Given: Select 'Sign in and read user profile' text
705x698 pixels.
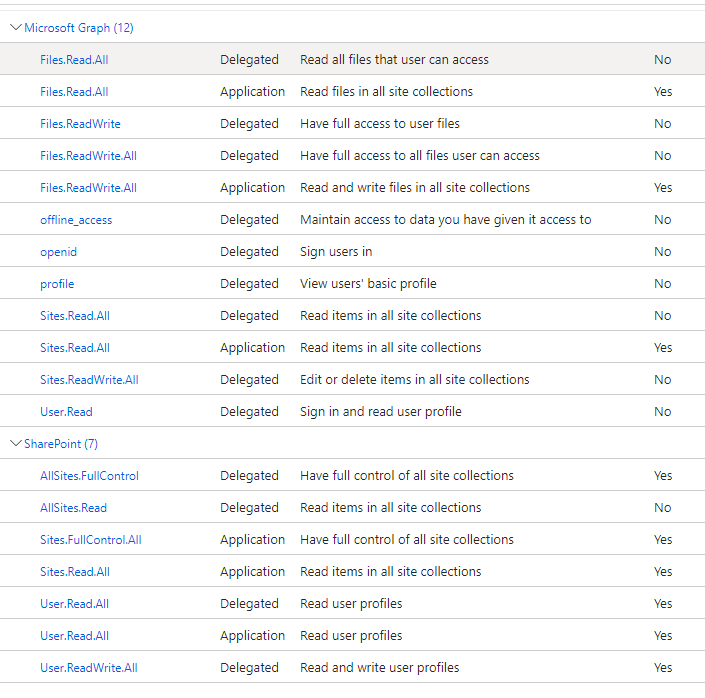Looking at the screenshot, I should 380,412.
